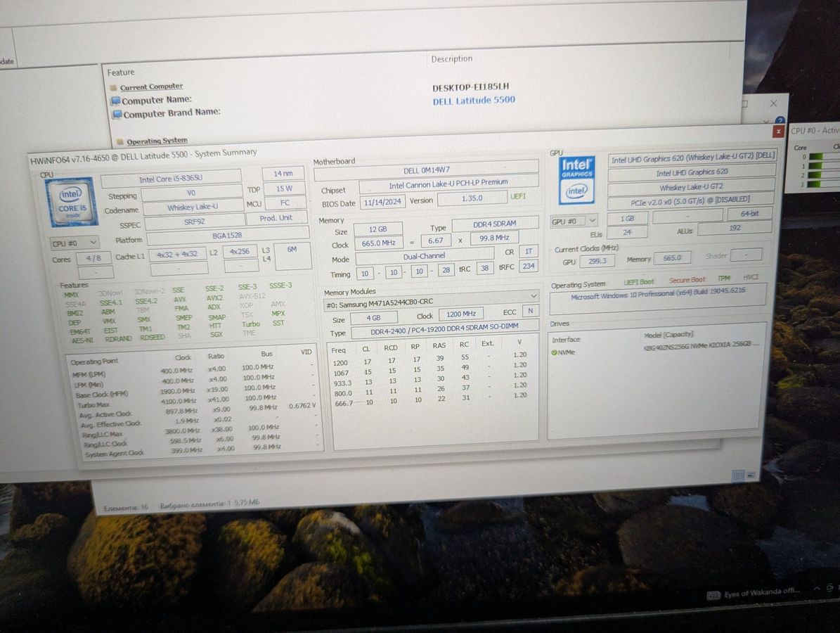This screenshot has height=633, width=840.
Task: Click the blue help icon below the close button
Action: tap(777, 121)
